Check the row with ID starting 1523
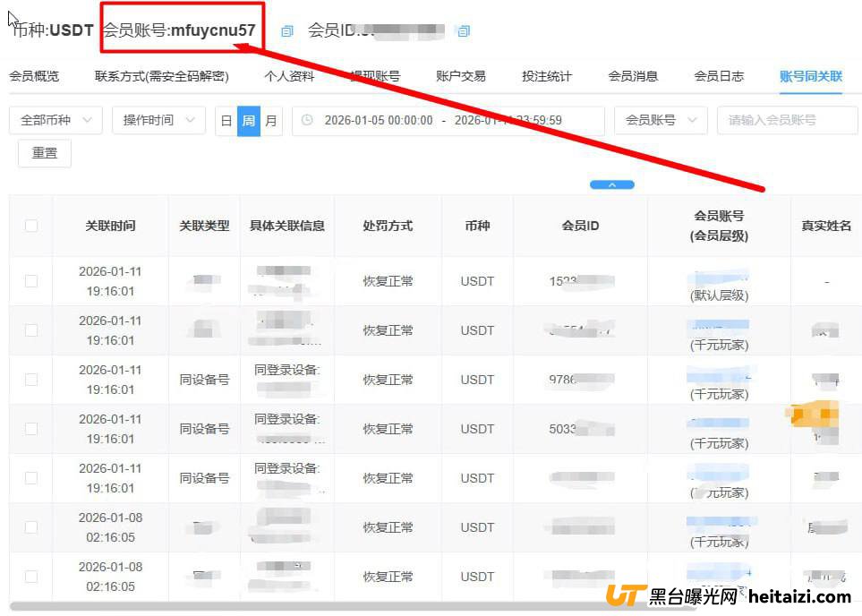This screenshot has height=616, width=862. (31, 281)
